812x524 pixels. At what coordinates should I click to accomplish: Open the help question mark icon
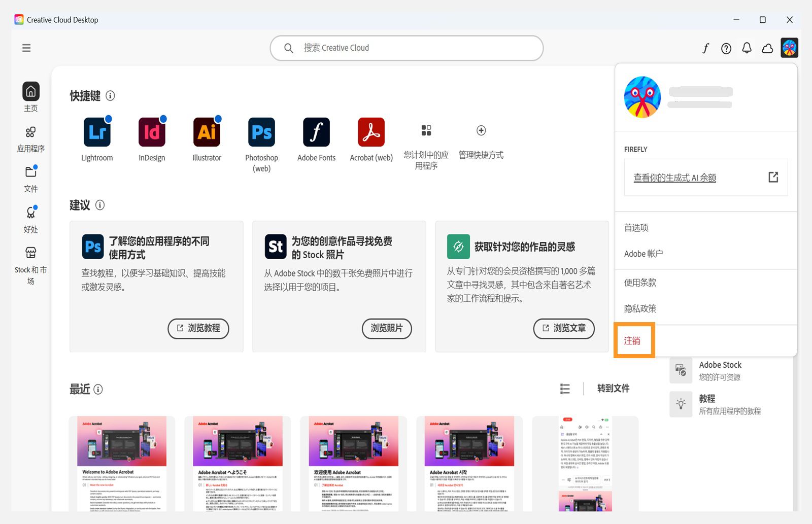(x=726, y=48)
